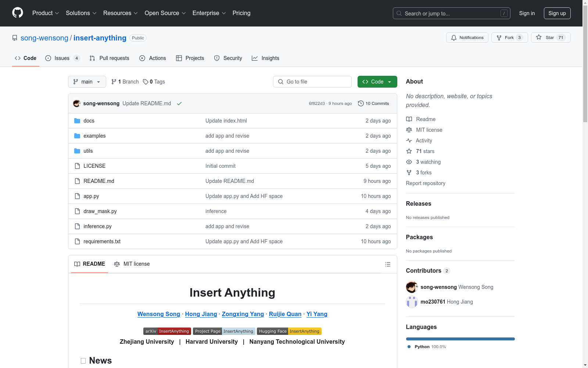The image size is (588, 368).
Task: Fork the insert-anything repository
Action: (x=509, y=38)
